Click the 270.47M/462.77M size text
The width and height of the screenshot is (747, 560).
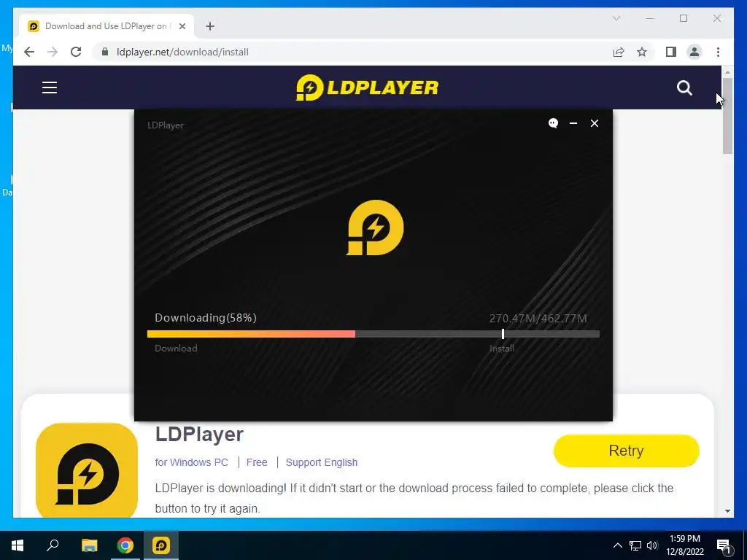click(x=538, y=319)
